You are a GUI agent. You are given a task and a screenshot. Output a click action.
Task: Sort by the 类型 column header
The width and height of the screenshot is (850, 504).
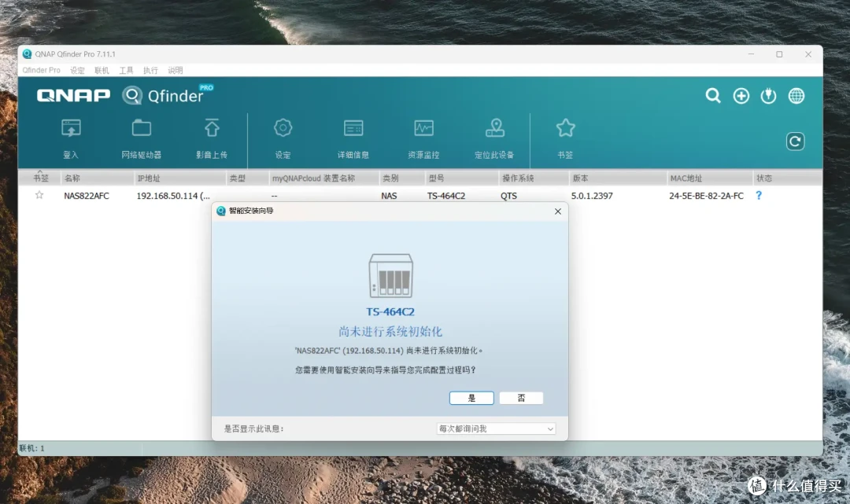click(x=247, y=178)
